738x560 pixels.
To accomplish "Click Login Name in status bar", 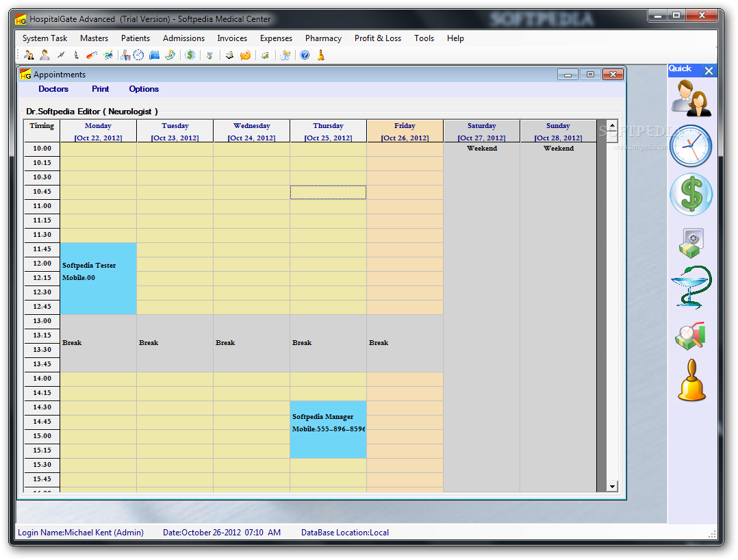I will coord(81,533).
